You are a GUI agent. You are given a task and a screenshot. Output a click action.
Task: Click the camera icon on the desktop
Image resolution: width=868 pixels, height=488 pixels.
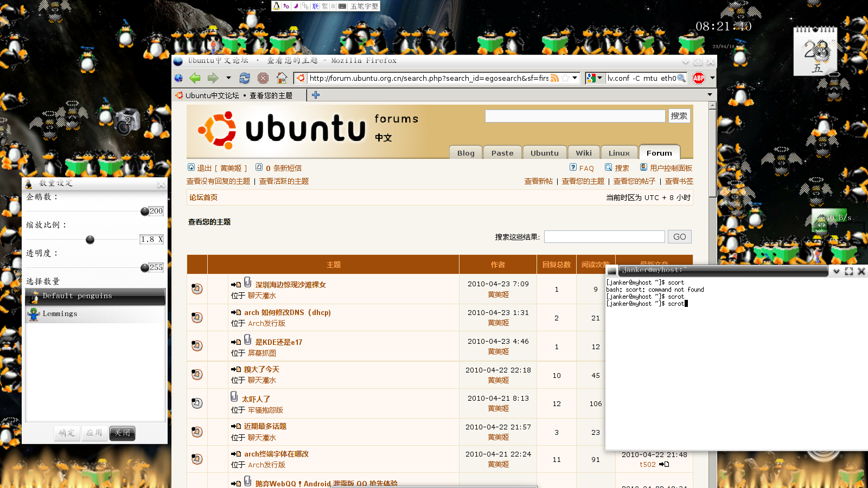[127, 120]
